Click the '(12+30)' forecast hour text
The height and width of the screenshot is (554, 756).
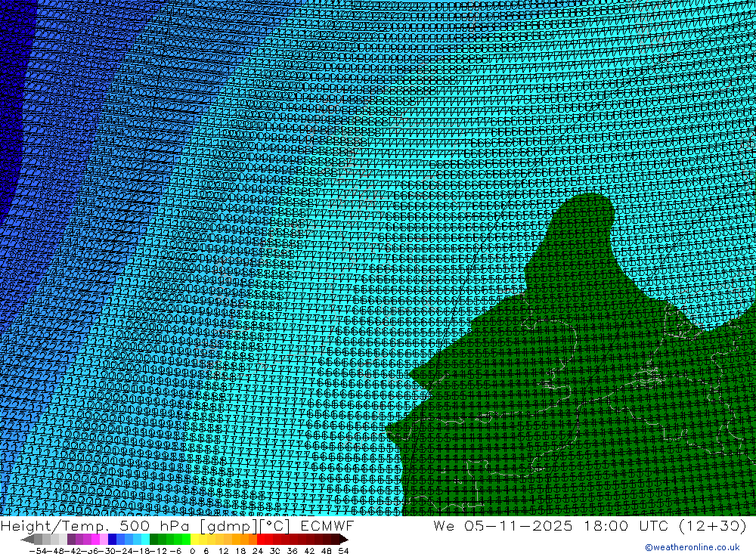pos(713,525)
